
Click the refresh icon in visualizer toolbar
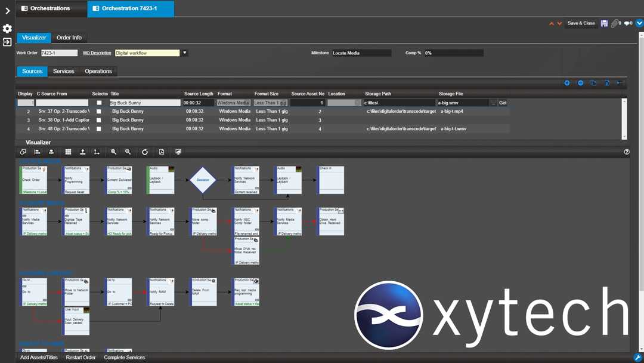click(x=144, y=152)
